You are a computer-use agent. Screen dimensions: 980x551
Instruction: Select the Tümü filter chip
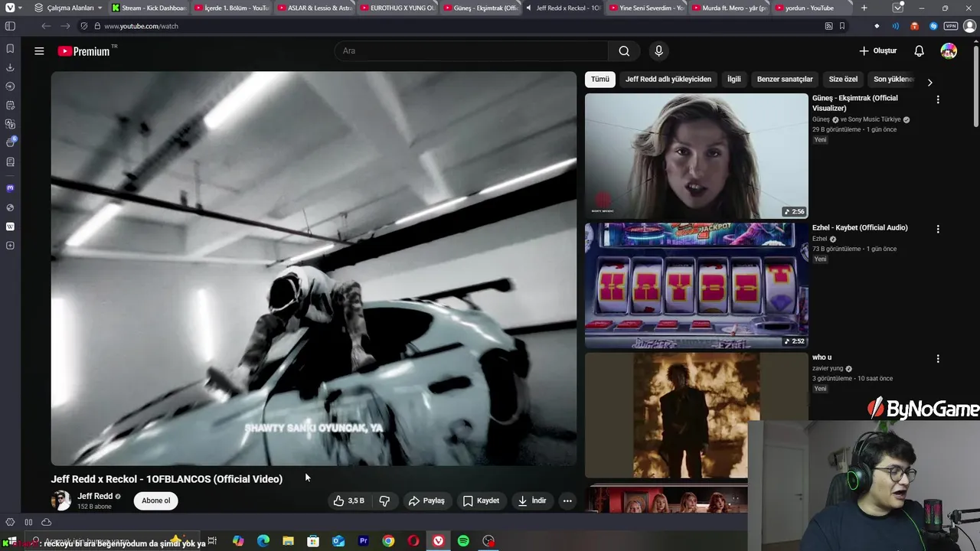point(600,79)
